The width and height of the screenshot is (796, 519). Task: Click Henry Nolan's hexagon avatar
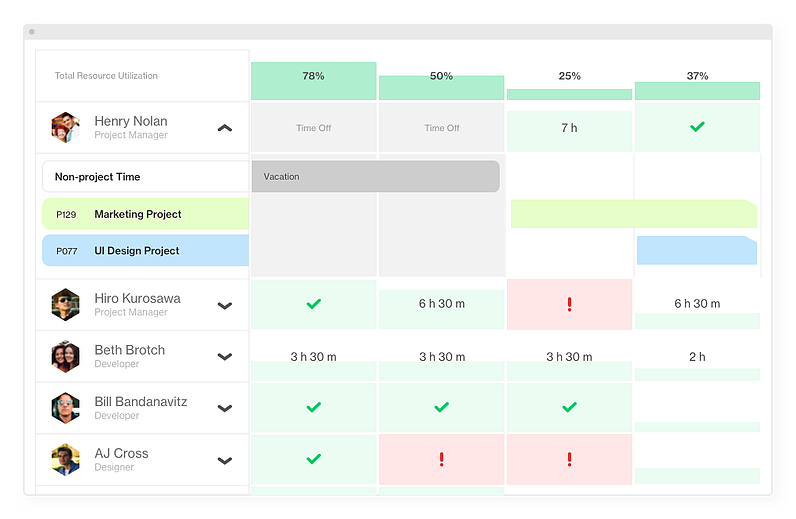(x=65, y=127)
